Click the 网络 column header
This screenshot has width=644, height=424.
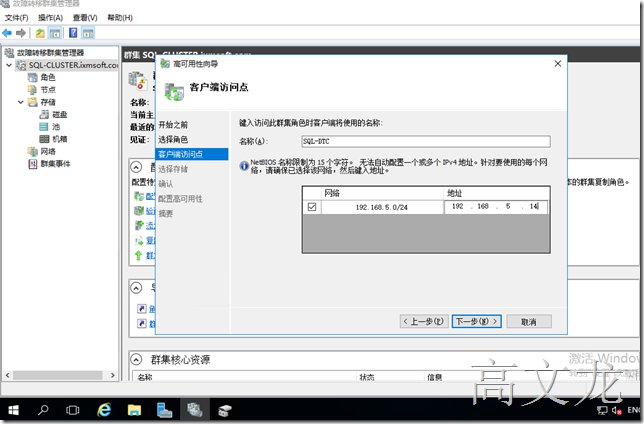coord(382,193)
